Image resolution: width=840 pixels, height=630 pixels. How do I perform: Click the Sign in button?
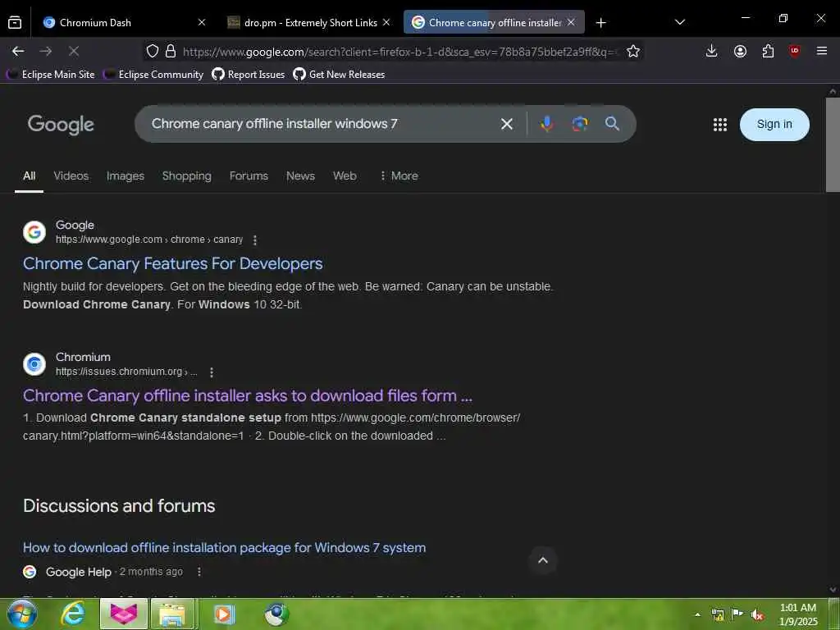click(774, 125)
